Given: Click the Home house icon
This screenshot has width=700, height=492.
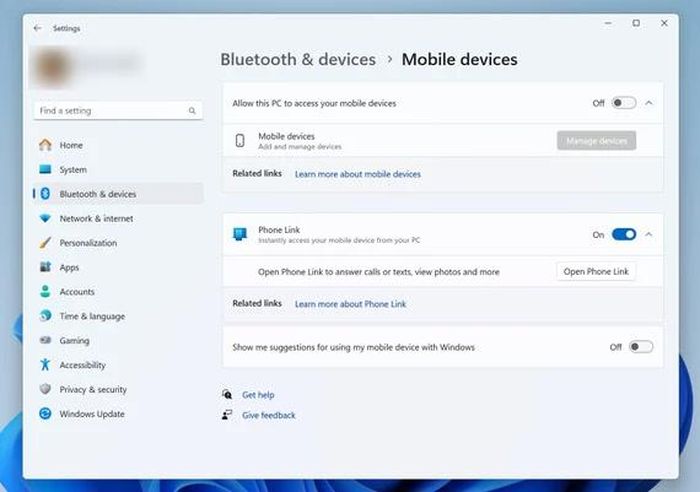Looking at the screenshot, I should pyautogui.click(x=45, y=145).
